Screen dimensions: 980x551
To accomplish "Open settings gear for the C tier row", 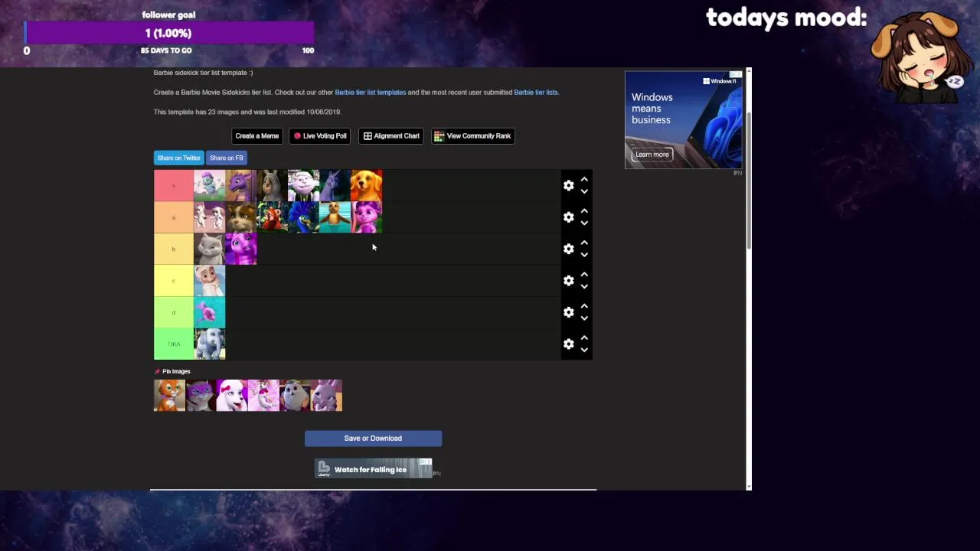I will (x=568, y=281).
